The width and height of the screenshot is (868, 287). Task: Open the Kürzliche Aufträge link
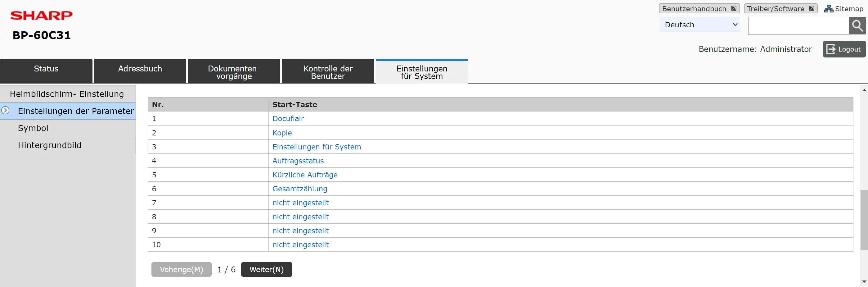click(x=305, y=175)
